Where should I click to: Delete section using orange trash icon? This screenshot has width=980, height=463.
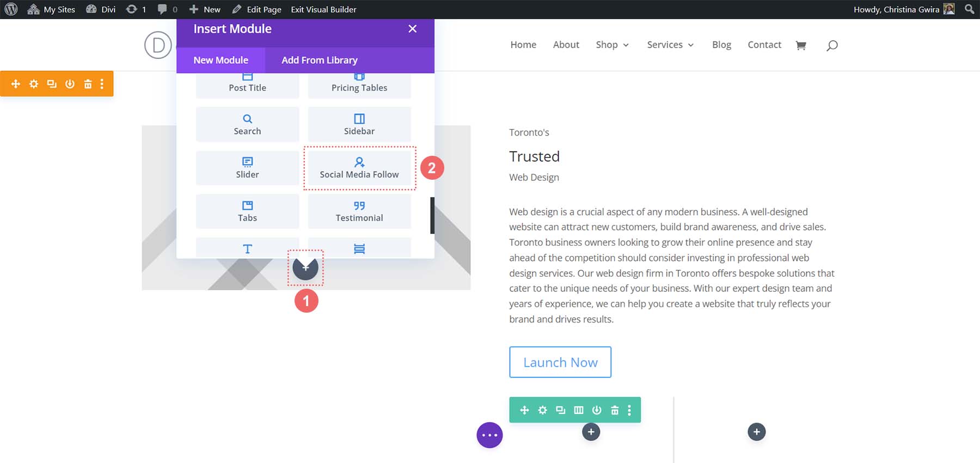pyautogui.click(x=88, y=84)
